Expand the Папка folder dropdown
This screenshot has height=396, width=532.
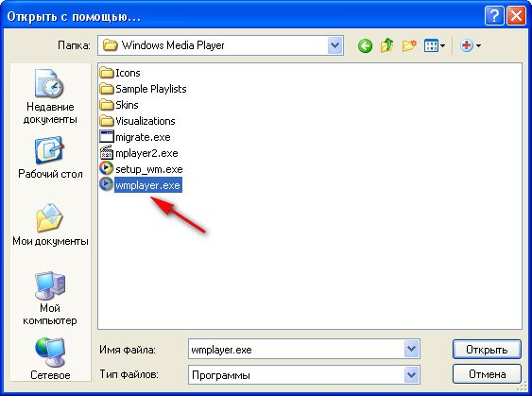point(335,45)
